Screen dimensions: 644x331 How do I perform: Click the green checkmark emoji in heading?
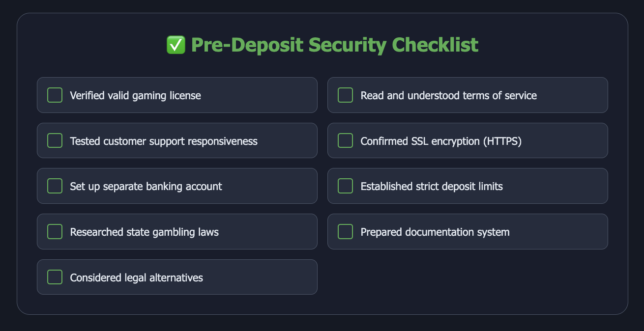point(176,45)
